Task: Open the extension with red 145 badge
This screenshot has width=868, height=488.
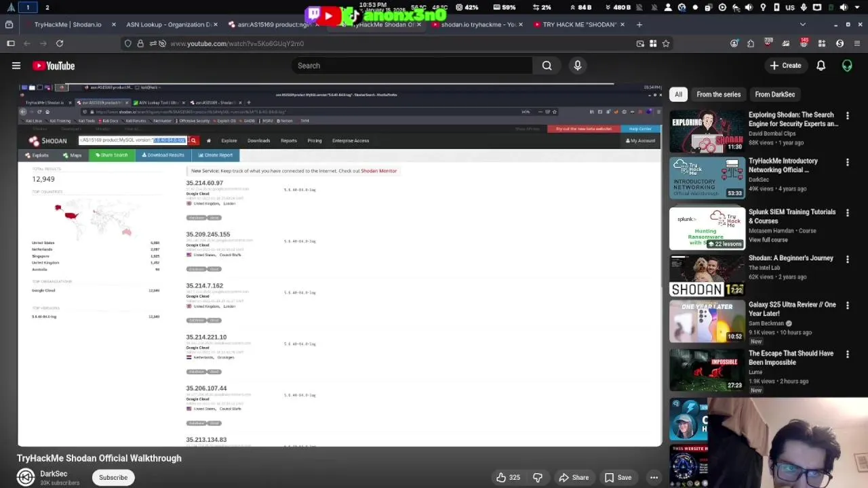Action: (804, 43)
